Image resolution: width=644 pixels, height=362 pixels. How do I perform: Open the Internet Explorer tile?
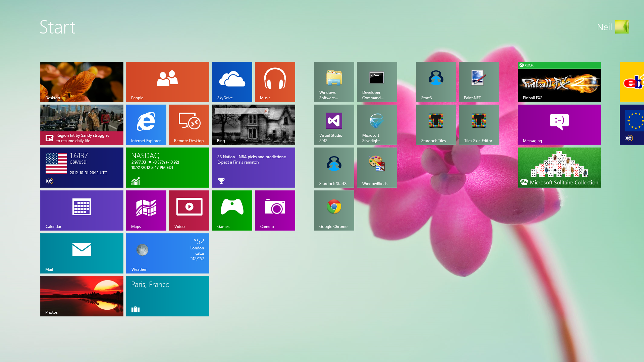click(x=146, y=124)
